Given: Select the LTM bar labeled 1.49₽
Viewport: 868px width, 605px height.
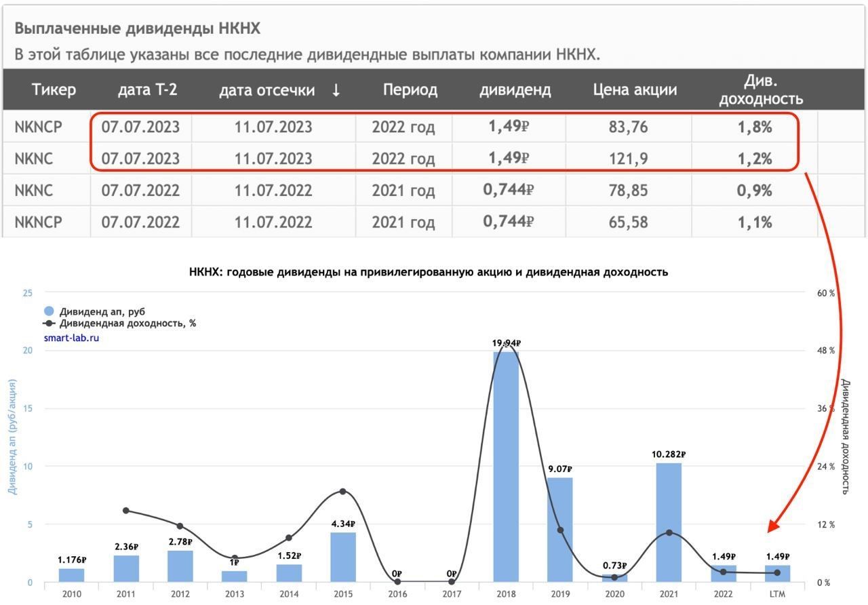Looking at the screenshot, I should (777, 573).
